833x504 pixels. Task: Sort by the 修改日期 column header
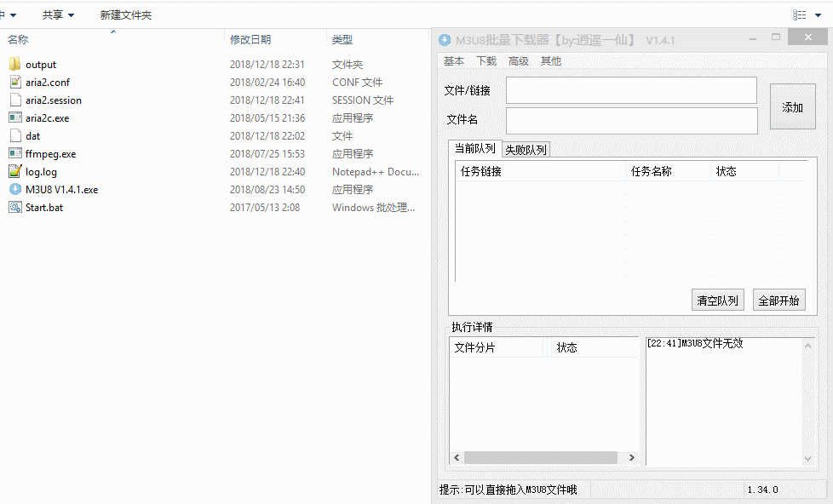(x=250, y=39)
